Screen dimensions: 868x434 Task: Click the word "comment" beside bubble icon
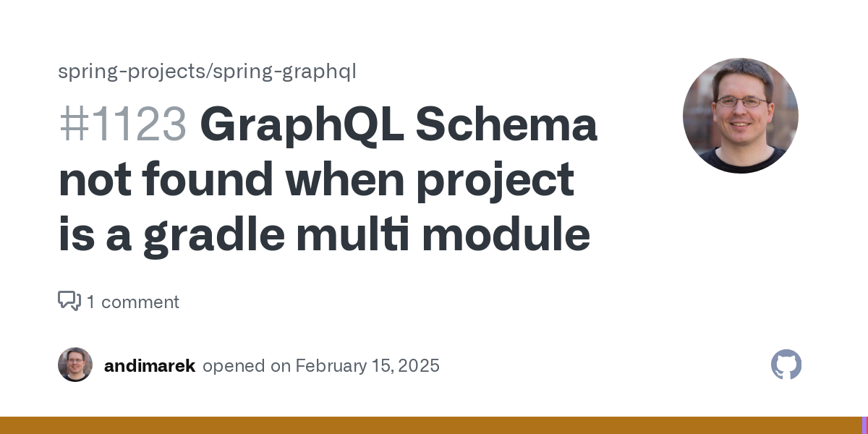click(x=140, y=302)
